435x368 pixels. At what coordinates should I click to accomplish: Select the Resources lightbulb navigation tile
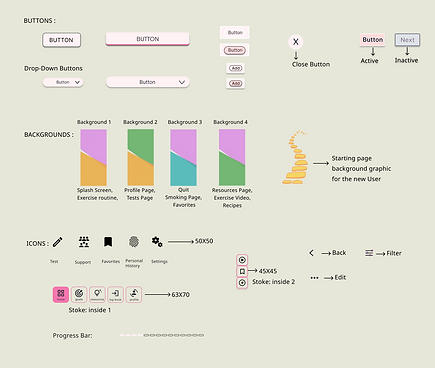click(97, 295)
